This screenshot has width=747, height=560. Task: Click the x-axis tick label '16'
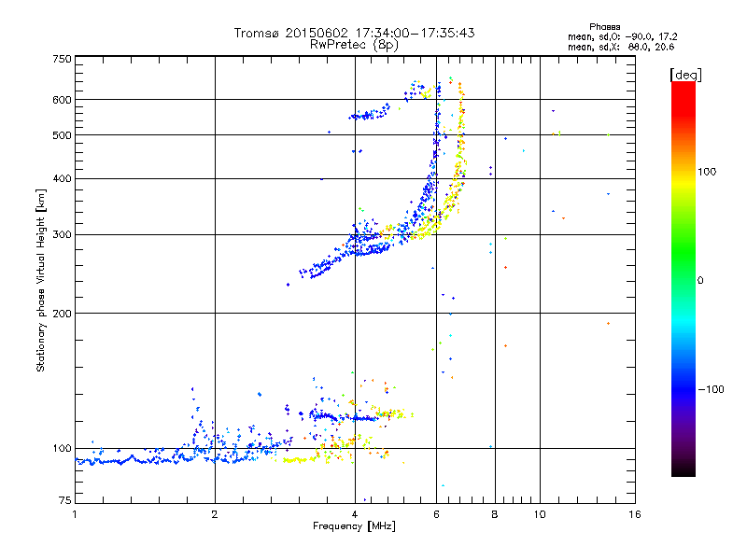point(635,514)
